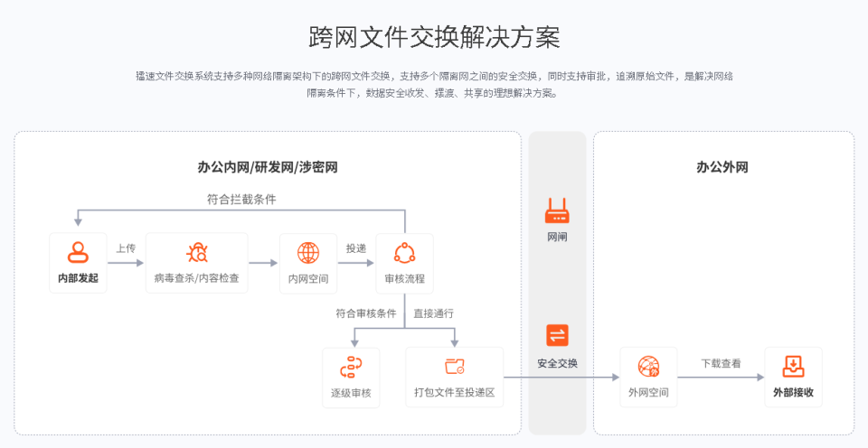The image size is (868, 448).
Task: Click the 投递 arrow label
Action: pos(356,248)
